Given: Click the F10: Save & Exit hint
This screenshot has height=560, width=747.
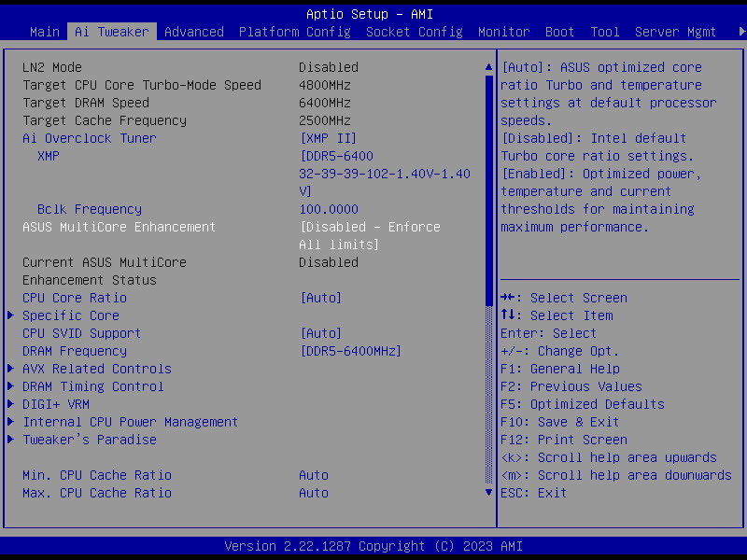Looking at the screenshot, I should [x=559, y=422].
